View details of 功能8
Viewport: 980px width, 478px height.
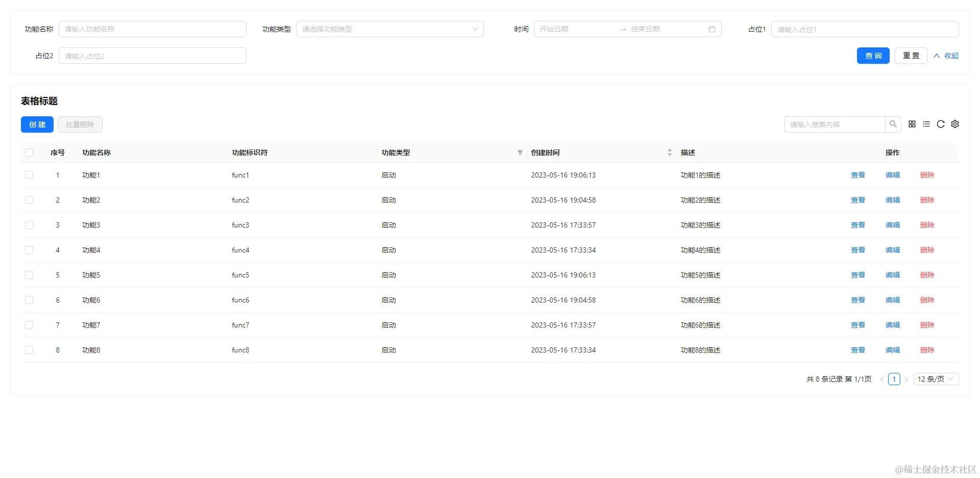click(858, 350)
